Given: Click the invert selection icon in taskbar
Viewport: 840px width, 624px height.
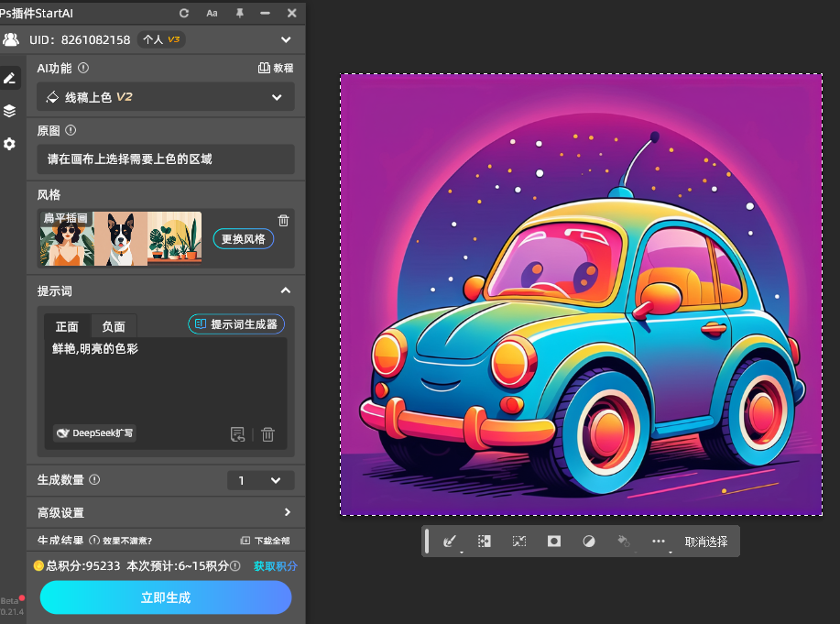Looking at the screenshot, I should [485, 542].
